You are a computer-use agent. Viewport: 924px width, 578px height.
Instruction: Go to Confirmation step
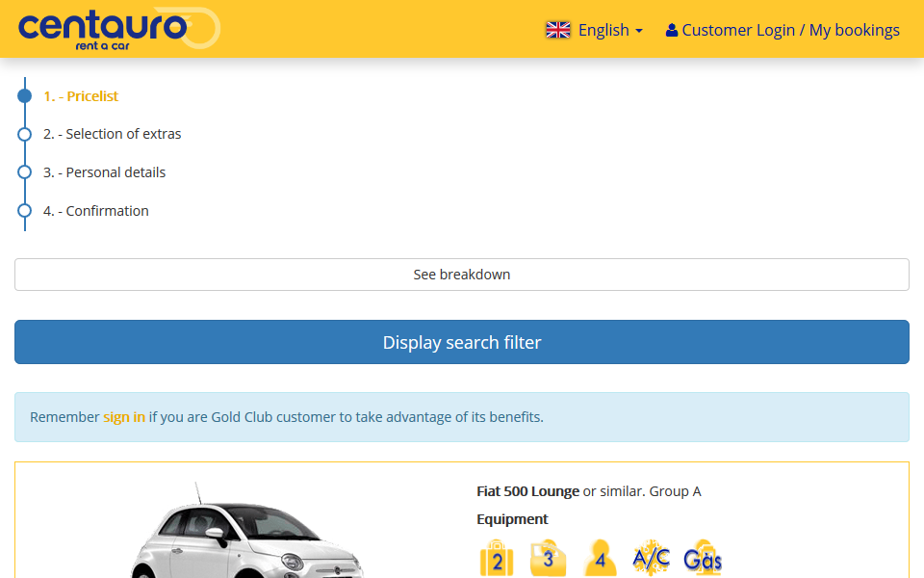click(96, 211)
